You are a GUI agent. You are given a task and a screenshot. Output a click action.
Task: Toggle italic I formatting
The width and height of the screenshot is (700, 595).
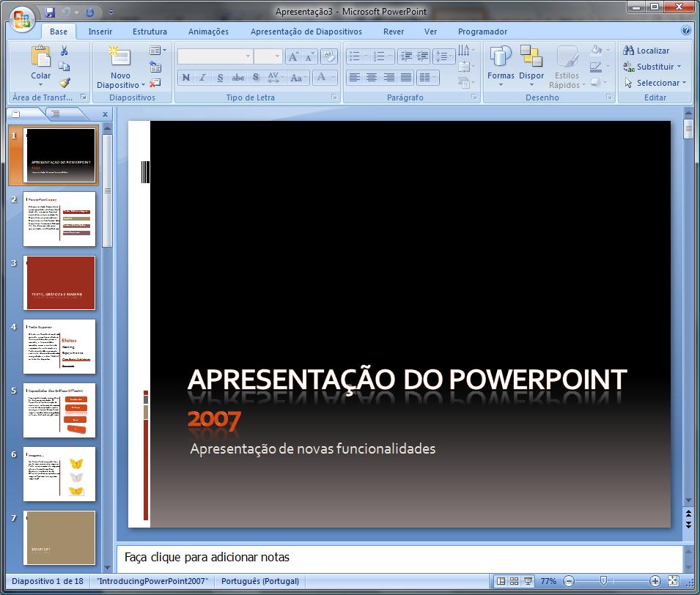[203, 78]
